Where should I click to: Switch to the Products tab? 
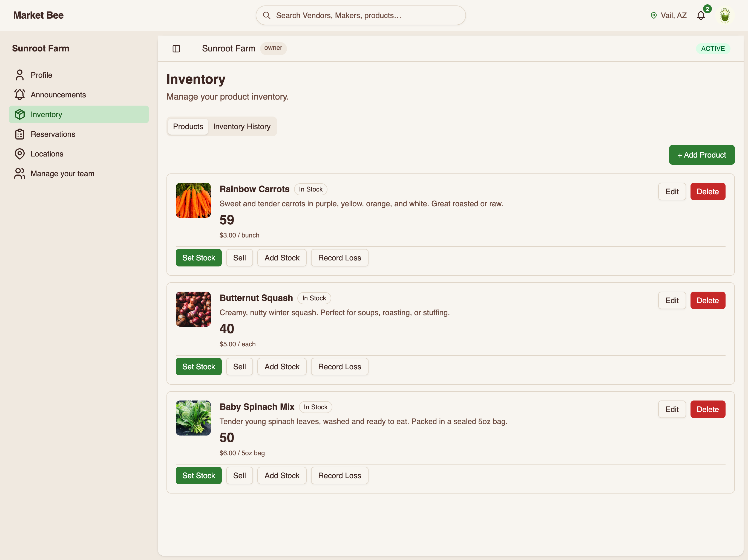point(188,126)
